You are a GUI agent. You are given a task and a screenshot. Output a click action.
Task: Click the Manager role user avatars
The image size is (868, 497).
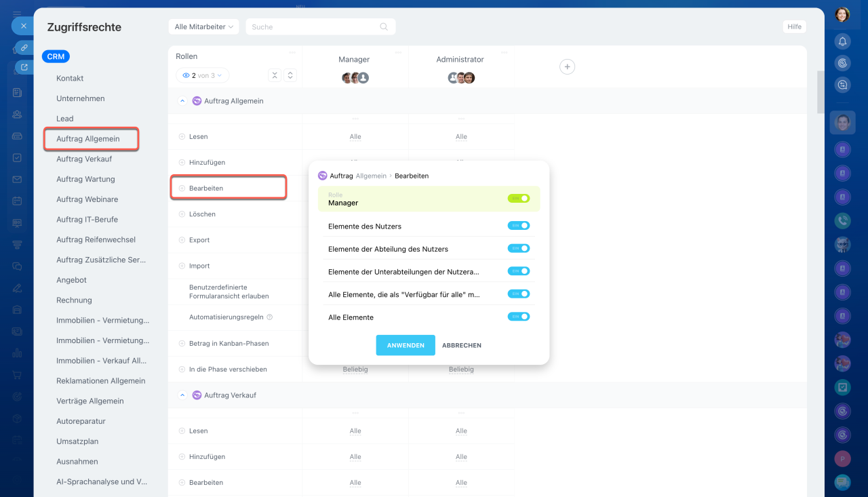click(x=355, y=78)
